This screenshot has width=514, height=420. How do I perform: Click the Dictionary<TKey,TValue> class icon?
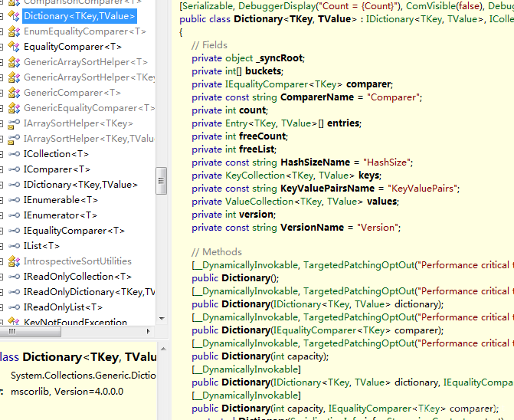tap(14, 16)
